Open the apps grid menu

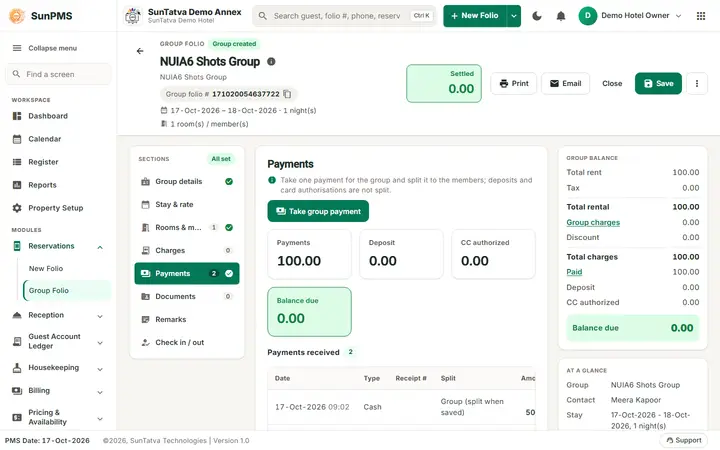coord(701,16)
